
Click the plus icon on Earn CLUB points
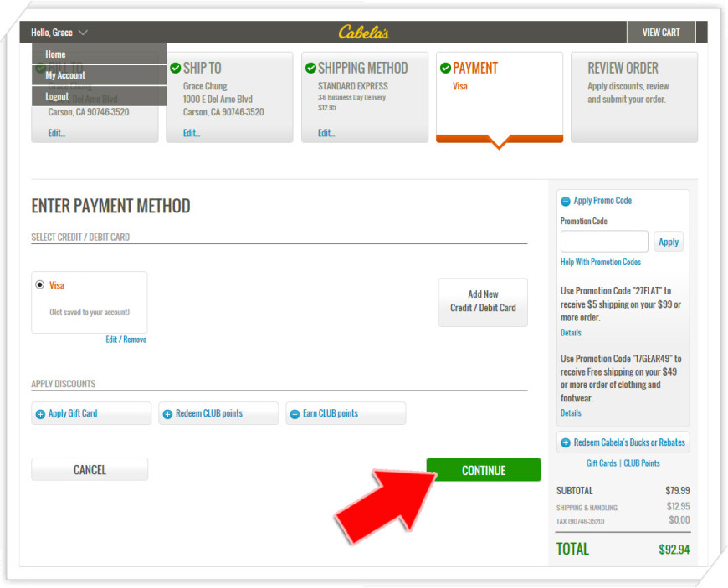[x=295, y=414]
